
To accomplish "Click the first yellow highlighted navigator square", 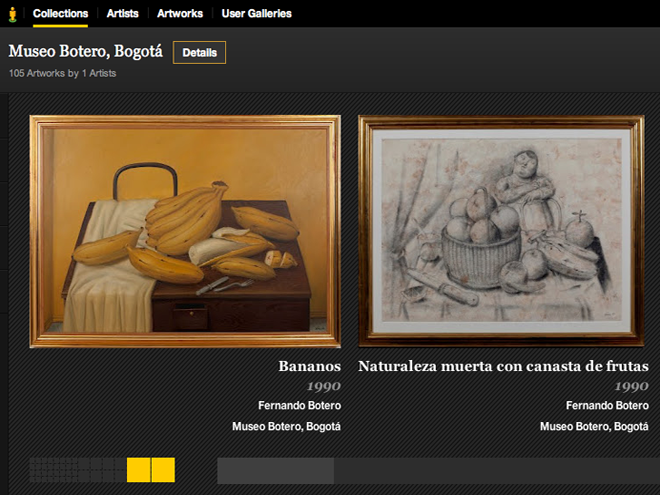I will 139,470.
